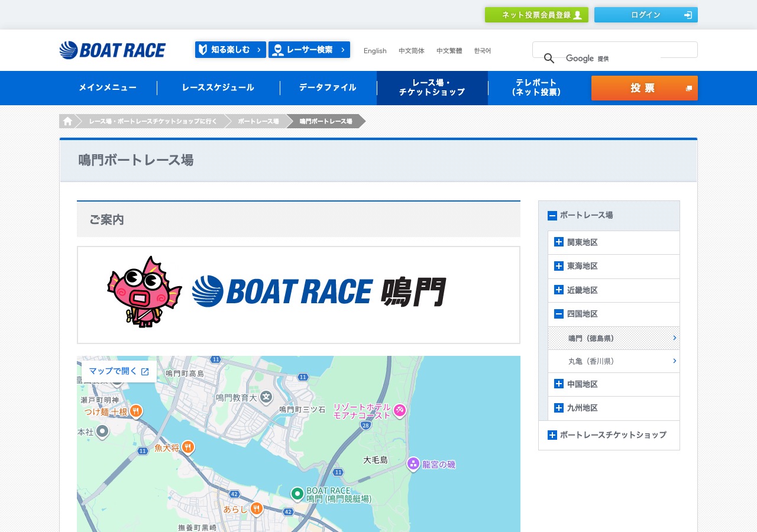Click the 鳴門ボートレース場 breadcrumb item
The image size is (757, 532).
(326, 121)
